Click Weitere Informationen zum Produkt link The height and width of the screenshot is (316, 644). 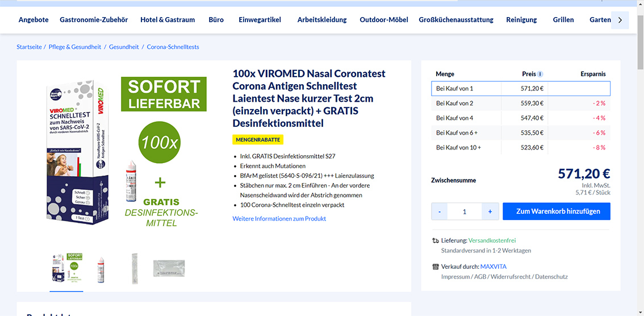point(279,219)
